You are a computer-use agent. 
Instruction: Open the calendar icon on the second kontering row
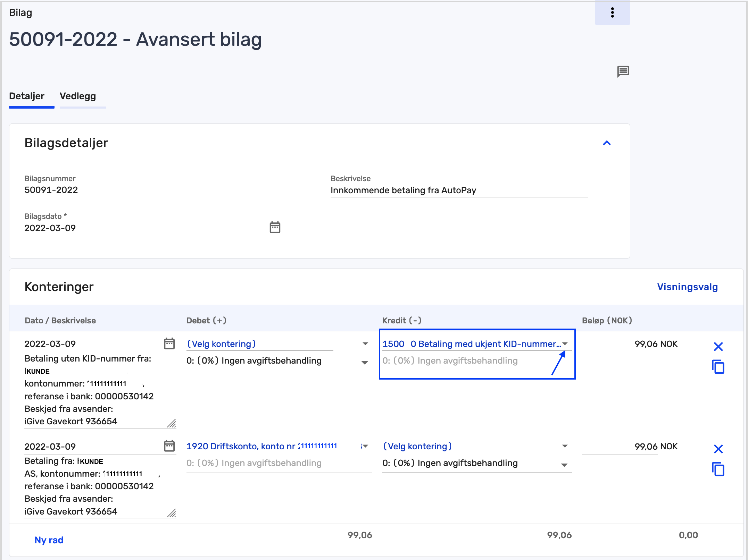(x=169, y=446)
